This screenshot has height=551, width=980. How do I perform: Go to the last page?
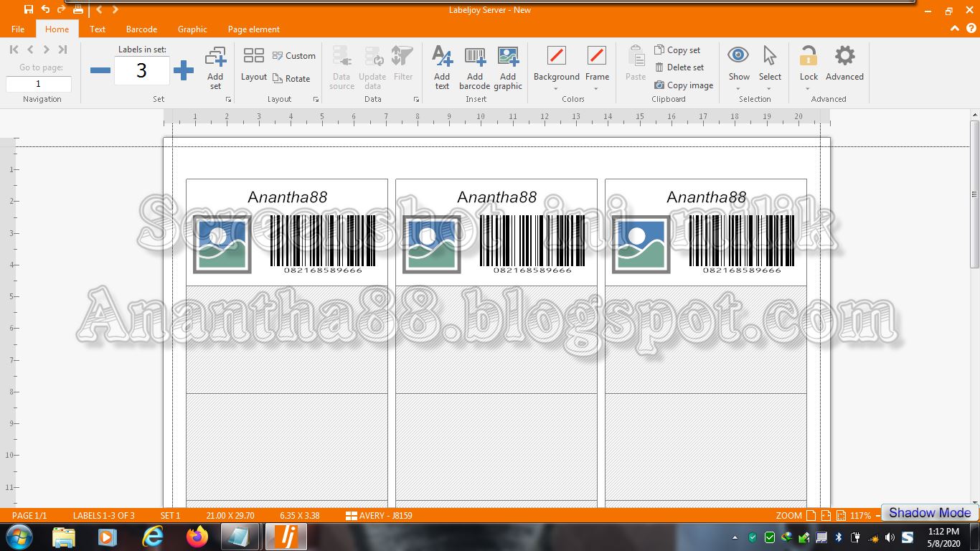[62, 50]
